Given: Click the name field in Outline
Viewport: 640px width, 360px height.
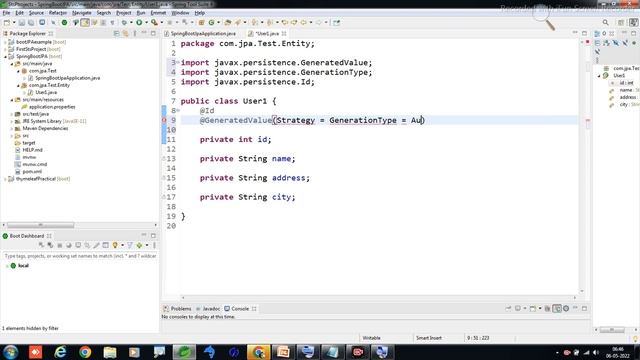Looking at the screenshot, I should click(x=625, y=90).
